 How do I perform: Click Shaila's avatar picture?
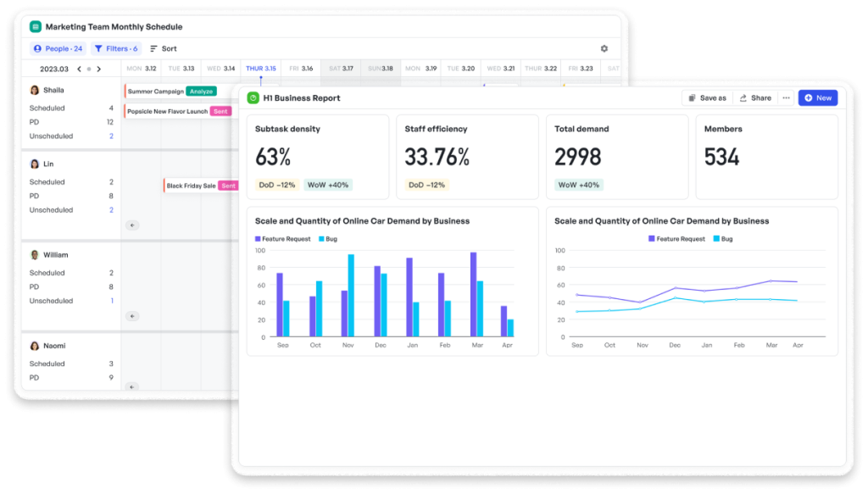[35, 90]
